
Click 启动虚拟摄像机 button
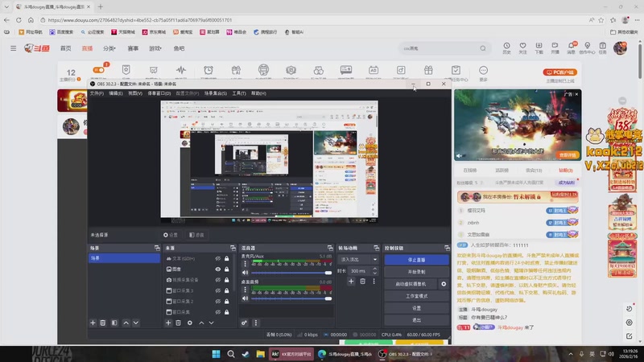pyautogui.click(x=411, y=284)
